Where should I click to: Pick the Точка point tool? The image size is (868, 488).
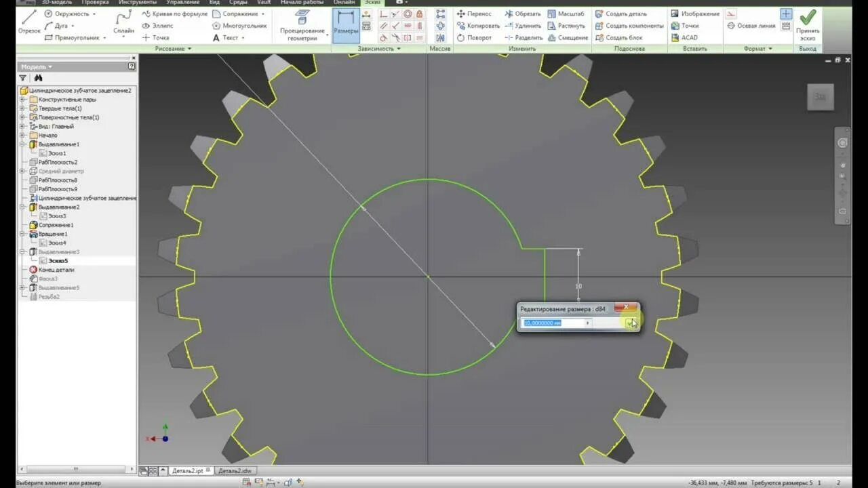(x=155, y=38)
